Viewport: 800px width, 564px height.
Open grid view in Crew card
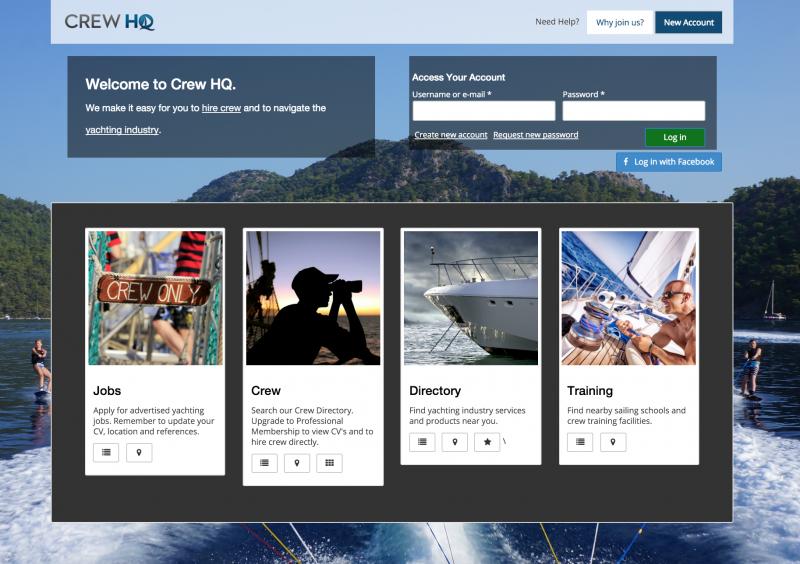tap(330, 463)
